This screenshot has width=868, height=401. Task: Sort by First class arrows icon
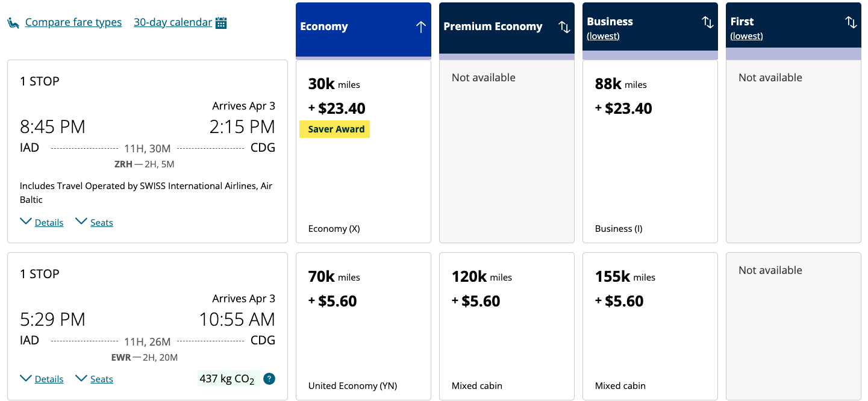coord(851,22)
